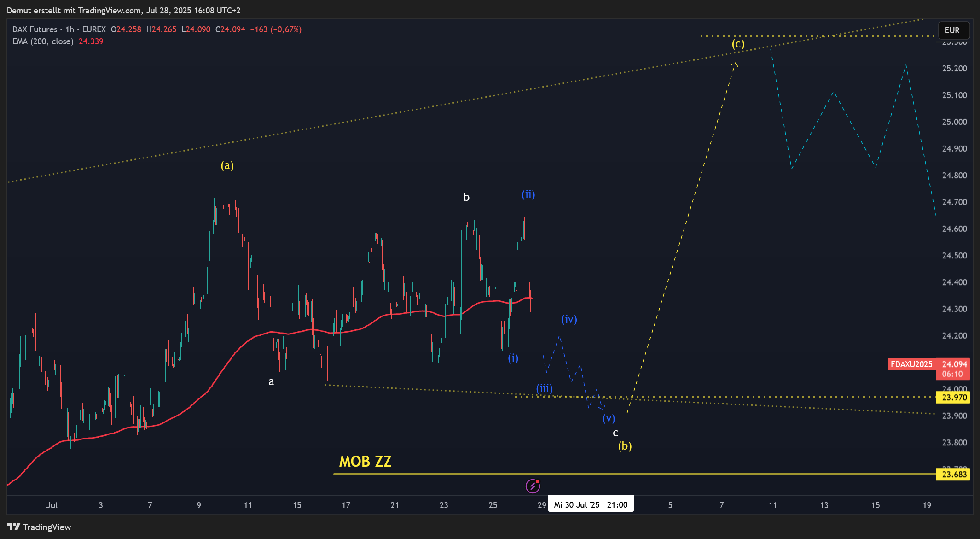Click the 23.970 yellow price label
980x539 pixels.
pos(954,398)
